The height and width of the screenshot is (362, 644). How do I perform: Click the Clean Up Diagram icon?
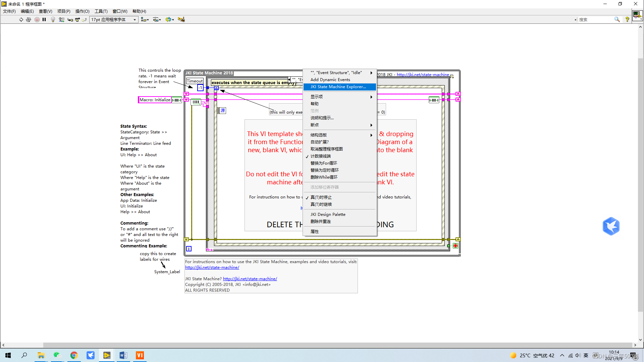click(181, 19)
